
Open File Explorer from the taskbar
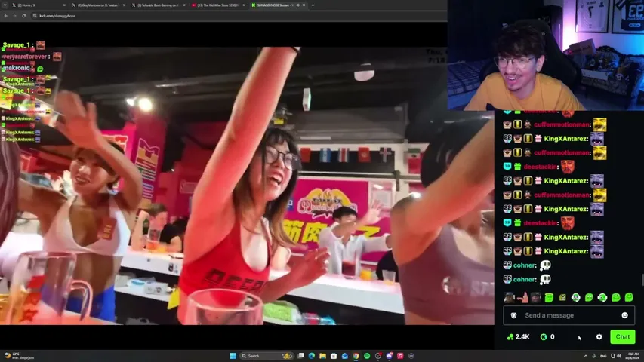pyautogui.click(x=323, y=356)
